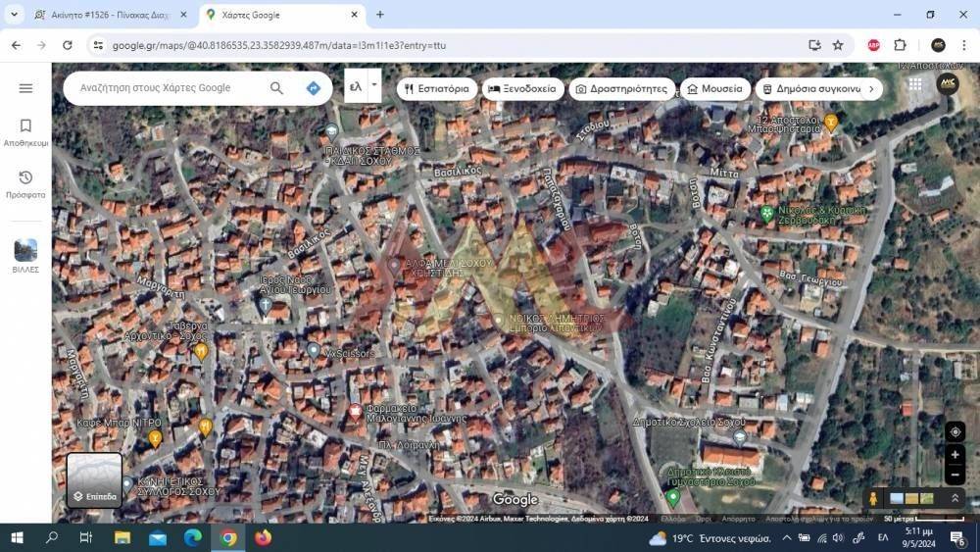Expand the imagery strip at bottom right
The image size is (980, 552).
[955, 498]
